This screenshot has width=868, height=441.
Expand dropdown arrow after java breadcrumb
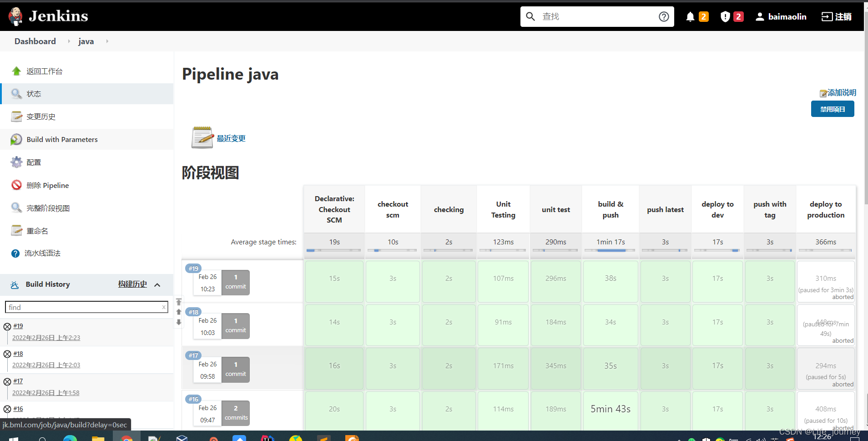(107, 41)
